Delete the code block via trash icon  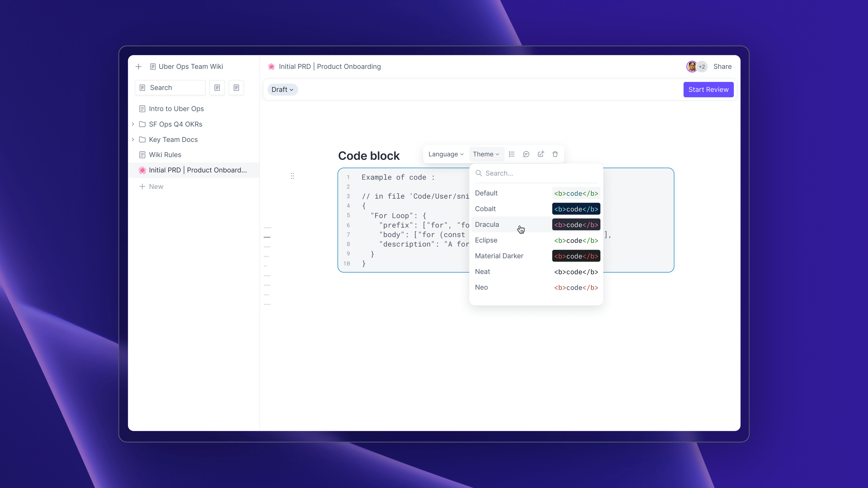[x=555, y=154]
